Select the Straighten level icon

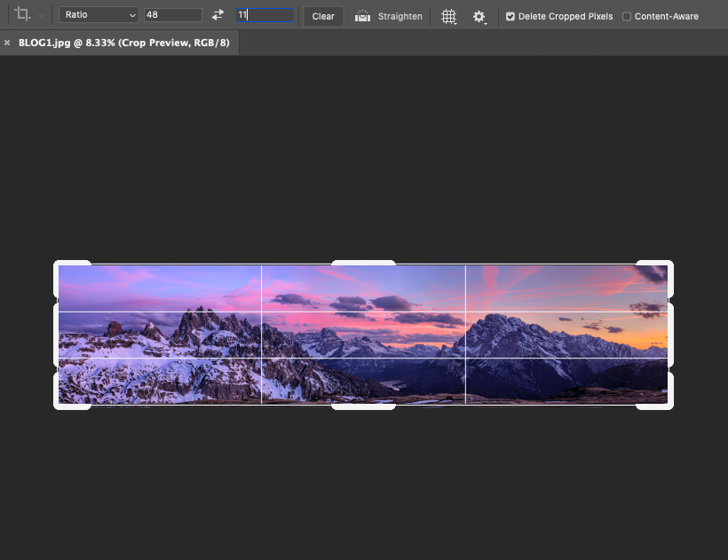[x=362, y=16]
